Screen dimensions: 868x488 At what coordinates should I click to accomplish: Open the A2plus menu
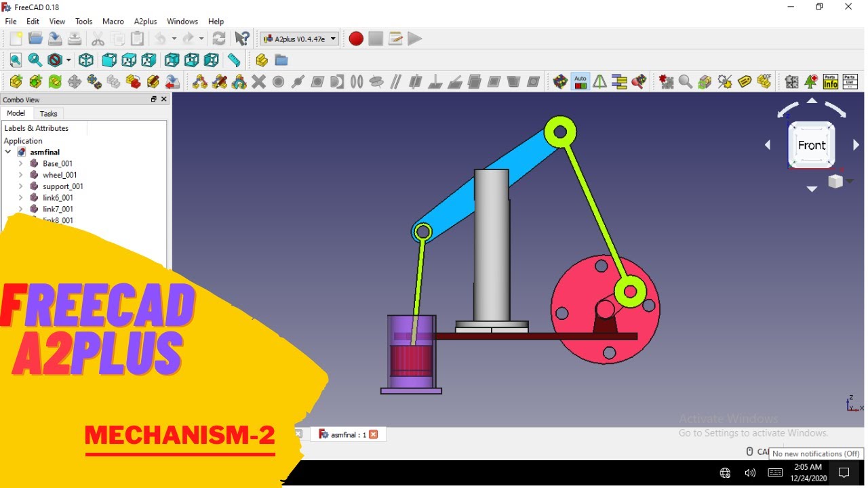click(145, 22)
